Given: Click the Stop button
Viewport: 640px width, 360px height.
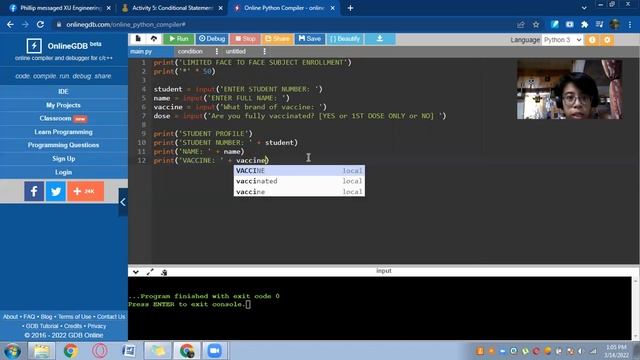Looking at the screenshot, I should coord(245,39).
